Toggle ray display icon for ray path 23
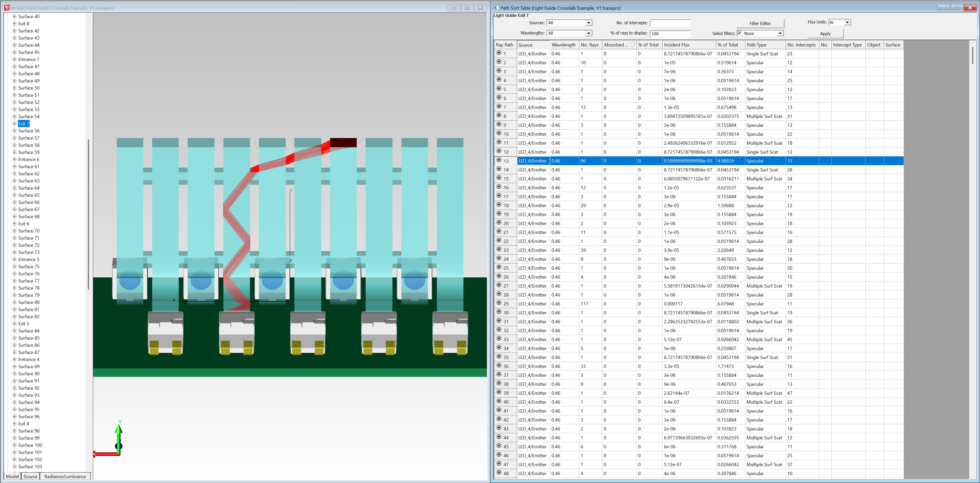Viewport: 980px width, 483px height. (x=499, y=250)
